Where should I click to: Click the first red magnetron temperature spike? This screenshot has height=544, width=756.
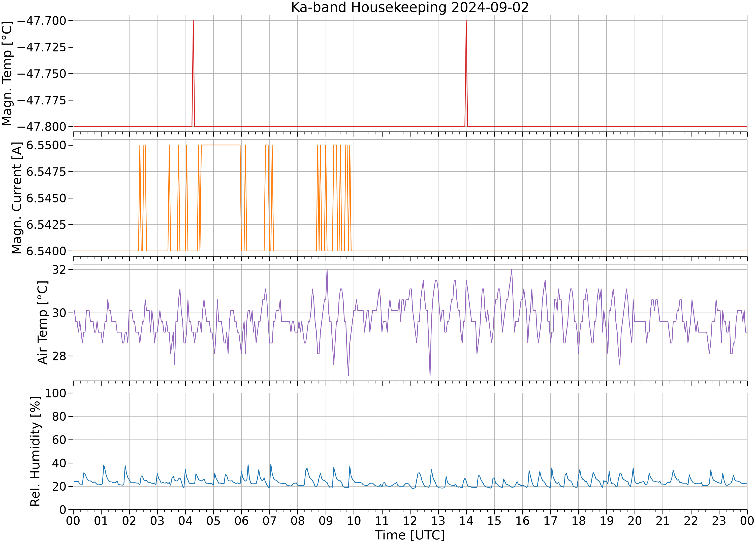[193, 73]
